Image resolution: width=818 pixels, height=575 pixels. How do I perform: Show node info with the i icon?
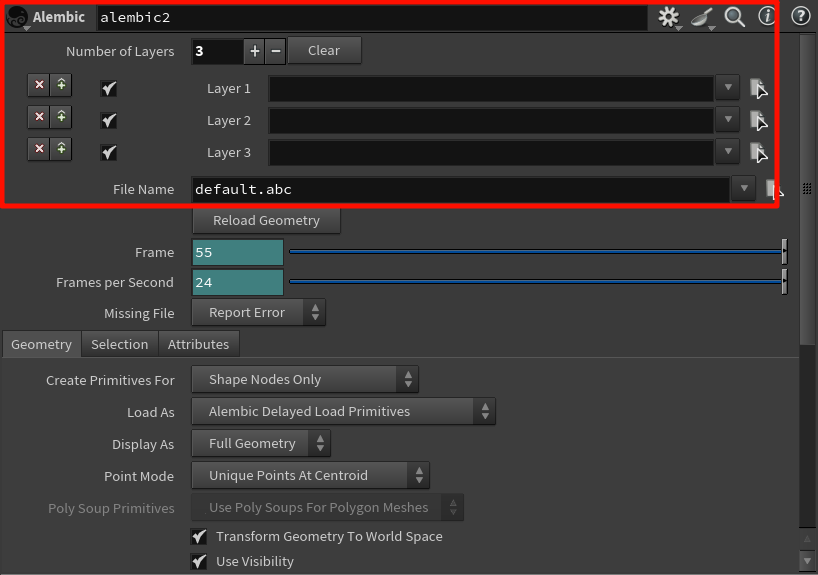coord(767,16)
